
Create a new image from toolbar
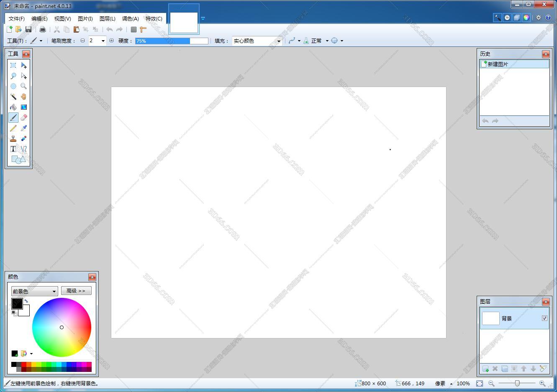pos(10,29)
